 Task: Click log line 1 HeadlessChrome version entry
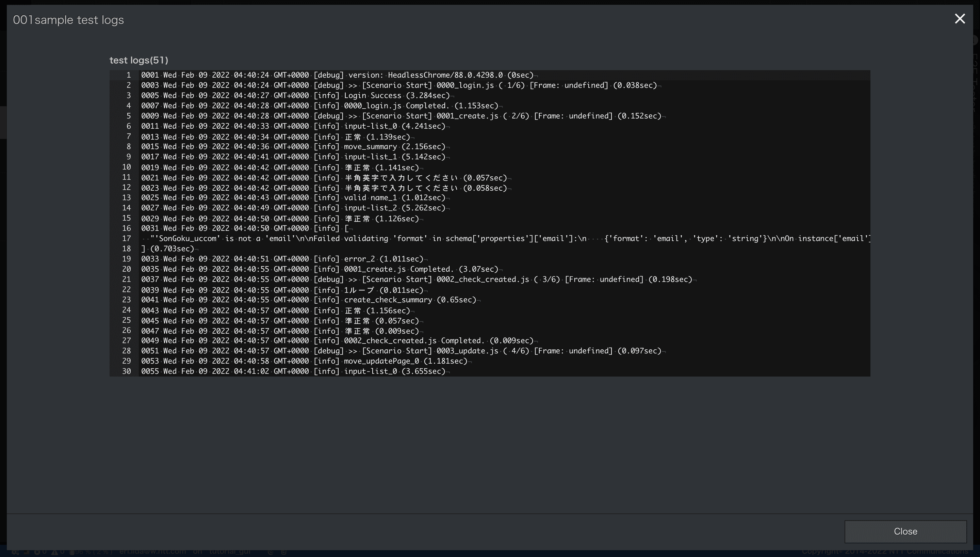(x=339, y=75)
